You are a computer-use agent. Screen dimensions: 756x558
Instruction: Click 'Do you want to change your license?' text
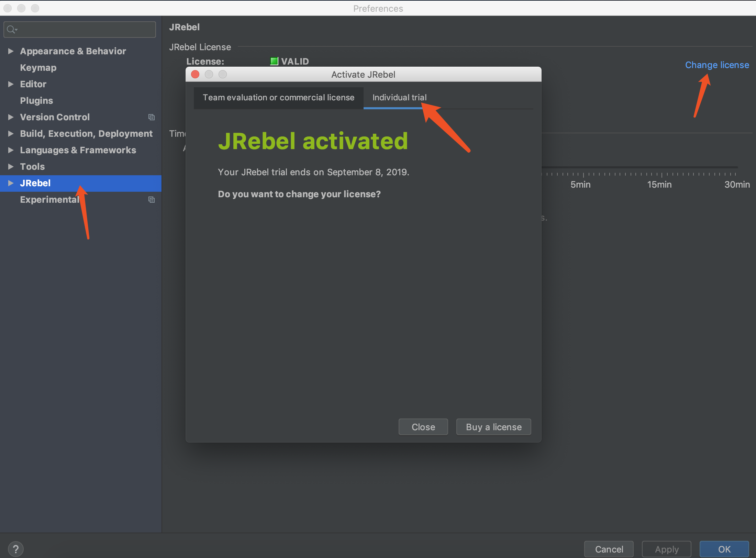(299, 194)
